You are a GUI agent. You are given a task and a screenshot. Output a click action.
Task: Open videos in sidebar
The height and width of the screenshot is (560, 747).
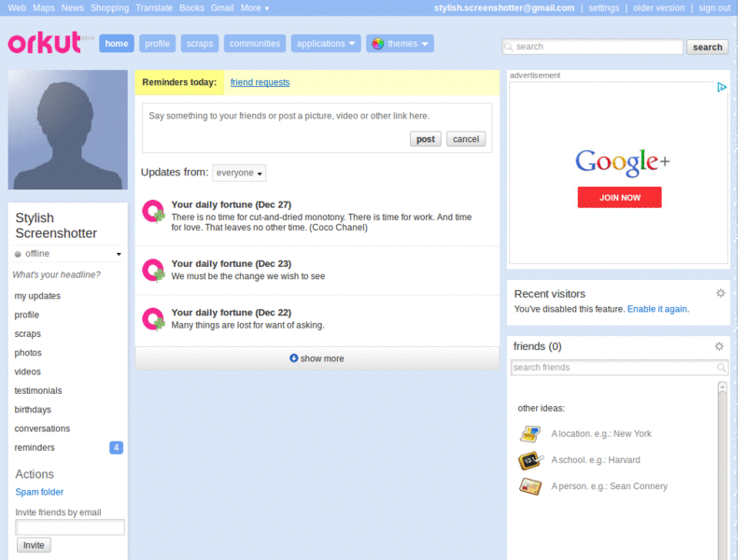coord(28,371)
